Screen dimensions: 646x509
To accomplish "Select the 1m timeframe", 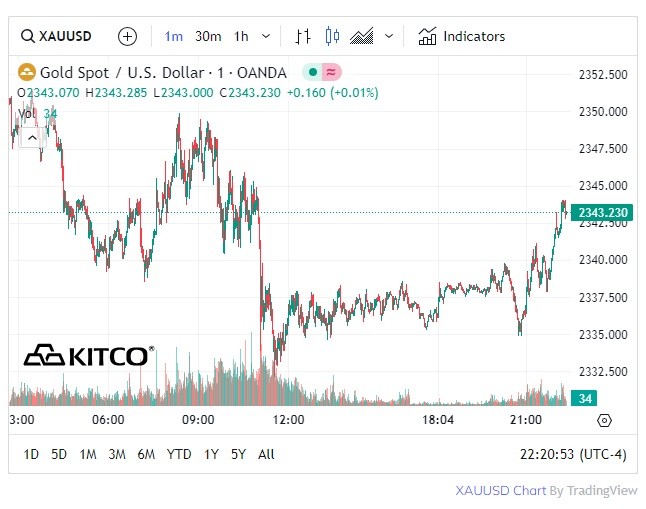I will tap(173, 36).
